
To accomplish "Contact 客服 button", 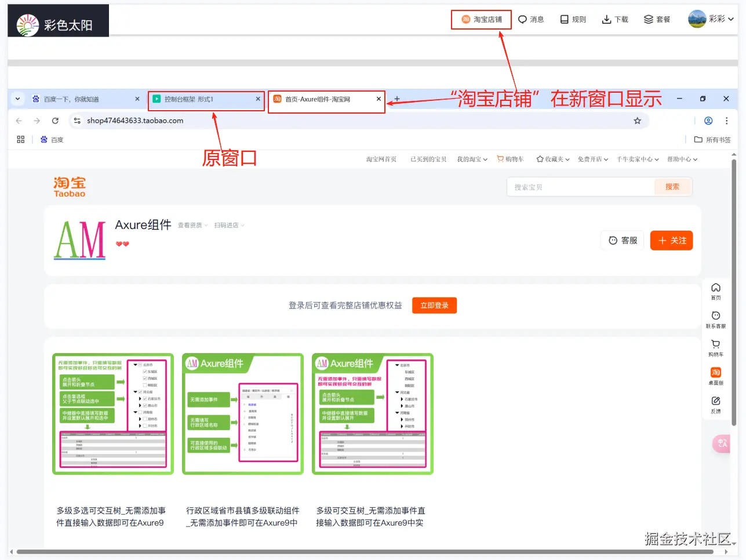I will (x=623, y=241).
